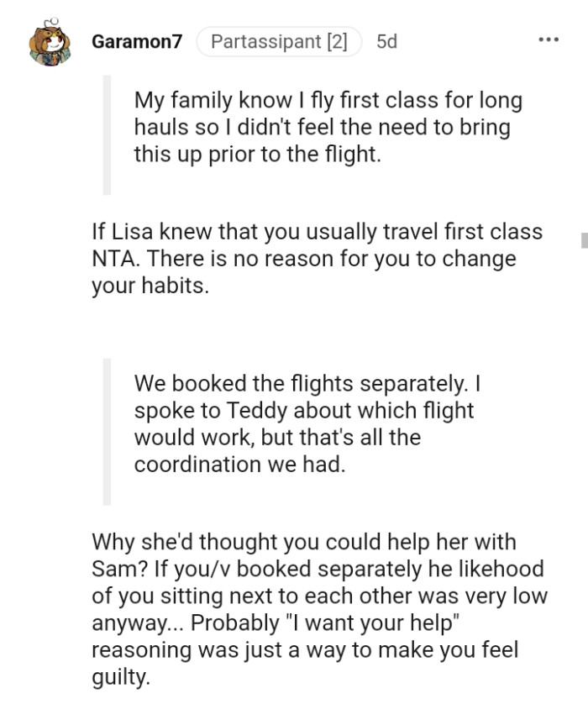The image size is (588, 704).
Task: Click the 5d comment timestamp
Action: pos(387,41)
